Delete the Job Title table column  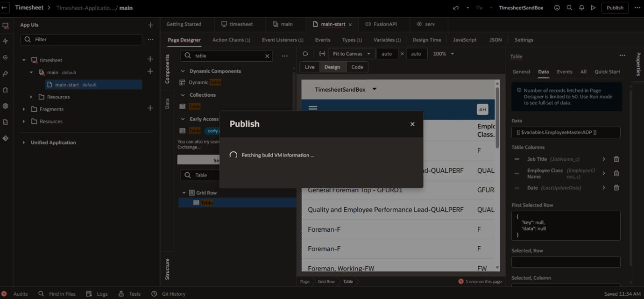tap(616, 159)
